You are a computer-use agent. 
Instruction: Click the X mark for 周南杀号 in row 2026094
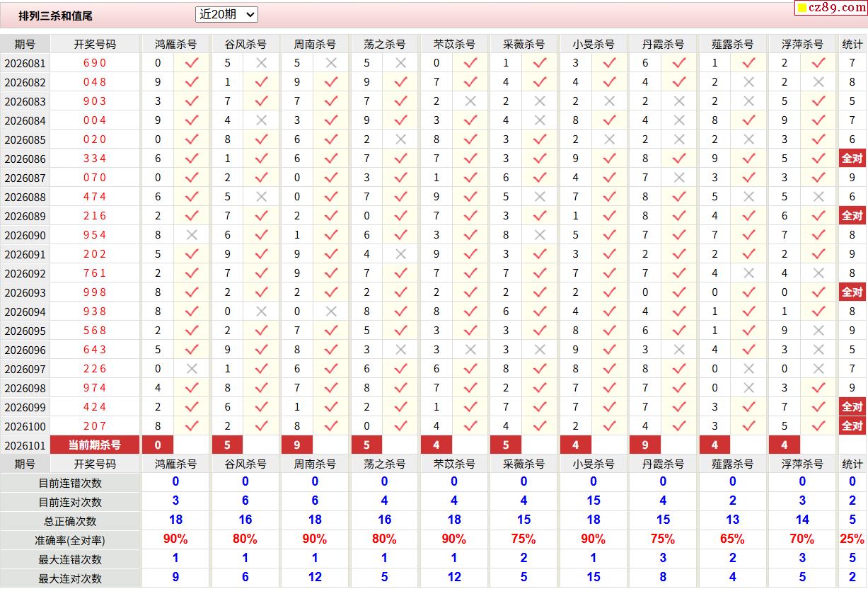330,311
